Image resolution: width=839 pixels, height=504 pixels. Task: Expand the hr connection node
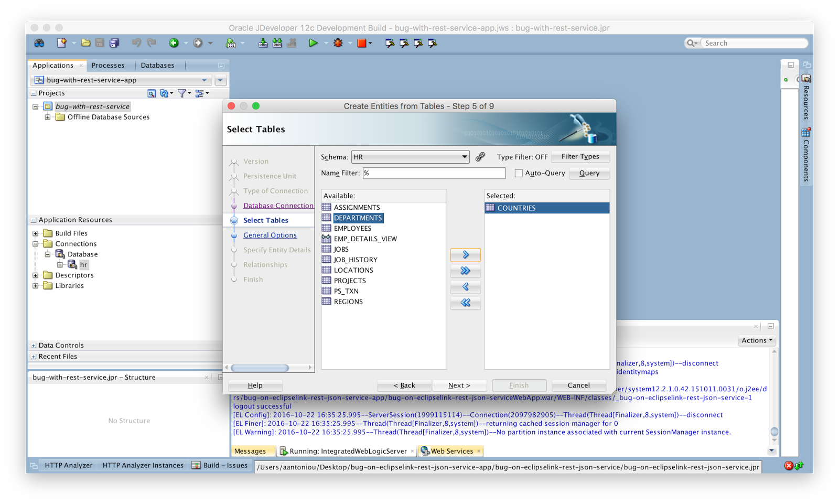[60, 265]
